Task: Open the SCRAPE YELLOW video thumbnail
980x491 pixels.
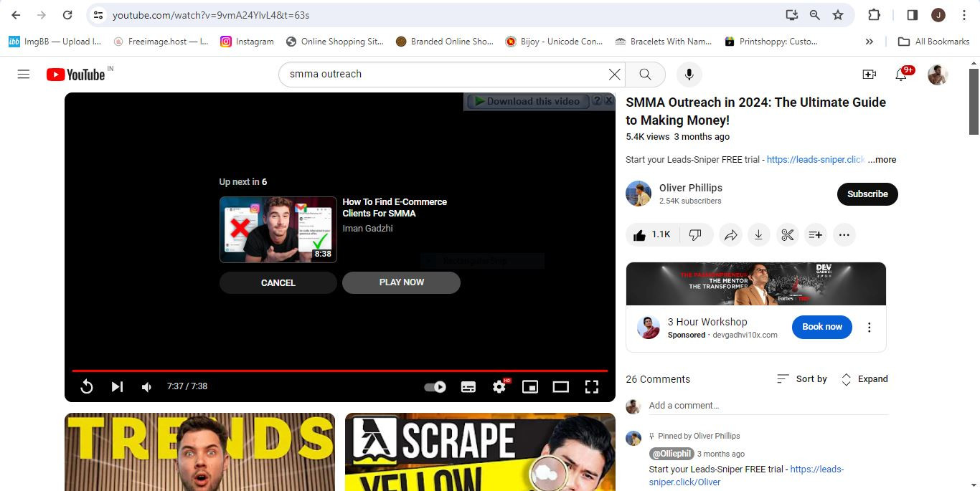Action: coord(480,452)
